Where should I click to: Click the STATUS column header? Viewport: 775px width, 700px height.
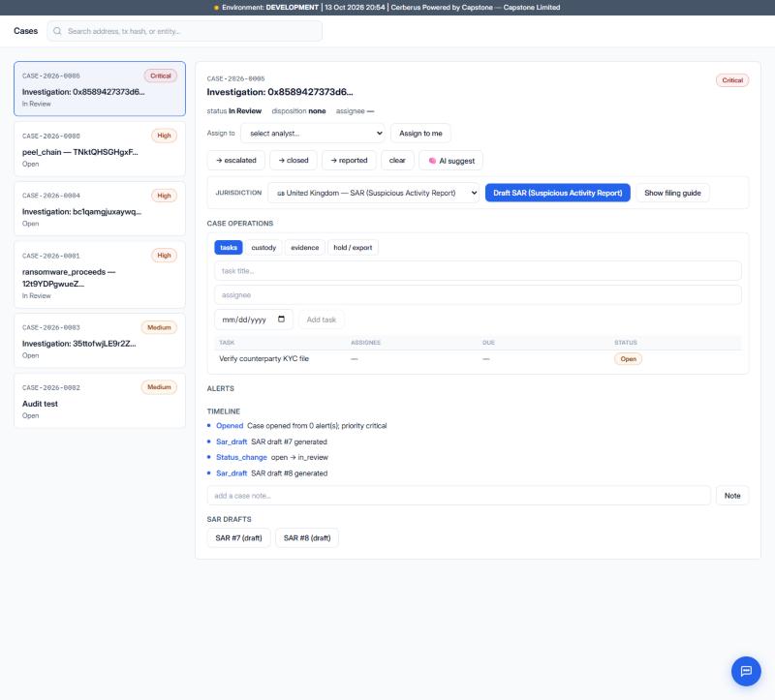(x=625, y=343)
